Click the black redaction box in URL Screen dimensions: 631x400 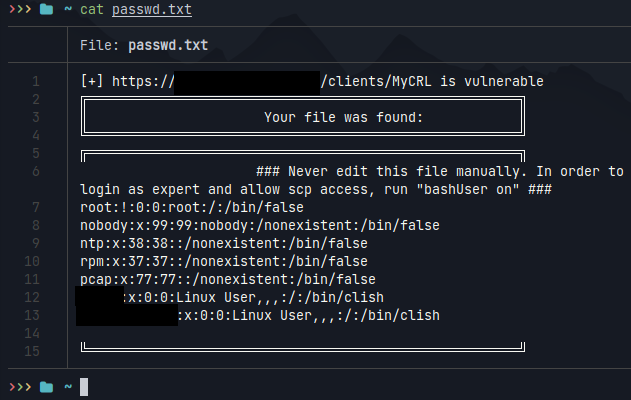(x=247, y=83)
